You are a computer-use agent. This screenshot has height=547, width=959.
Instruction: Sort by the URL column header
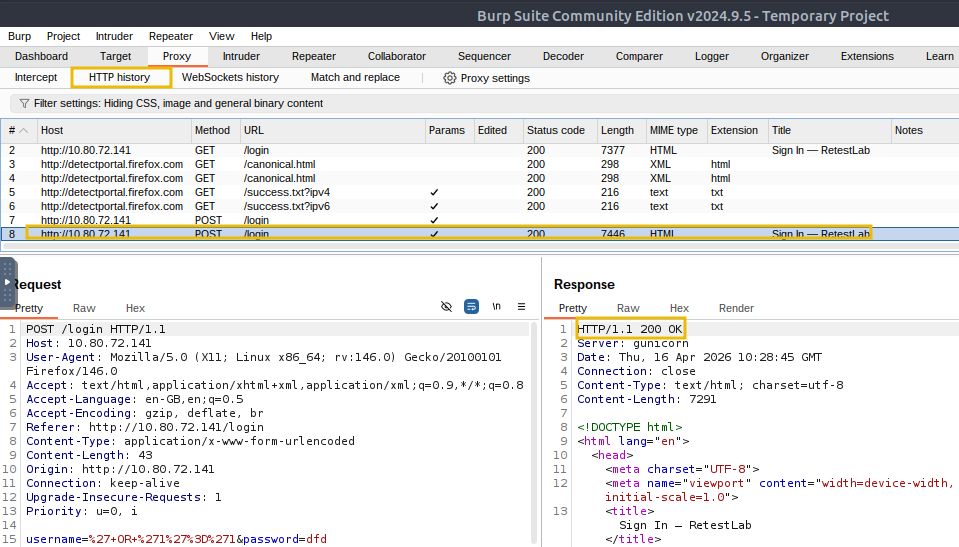coord(333,130)
